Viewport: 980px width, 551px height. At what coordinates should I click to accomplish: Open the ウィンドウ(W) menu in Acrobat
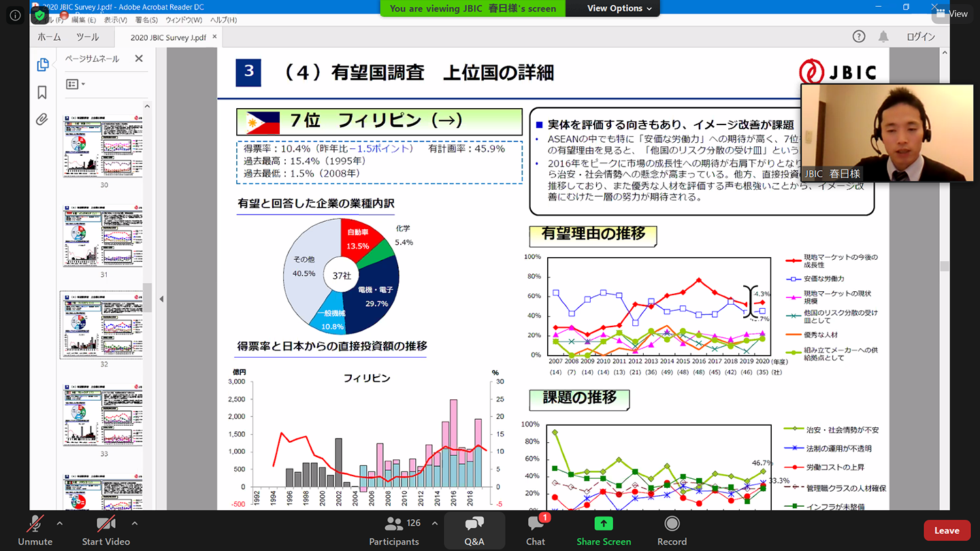coord(183,20)
